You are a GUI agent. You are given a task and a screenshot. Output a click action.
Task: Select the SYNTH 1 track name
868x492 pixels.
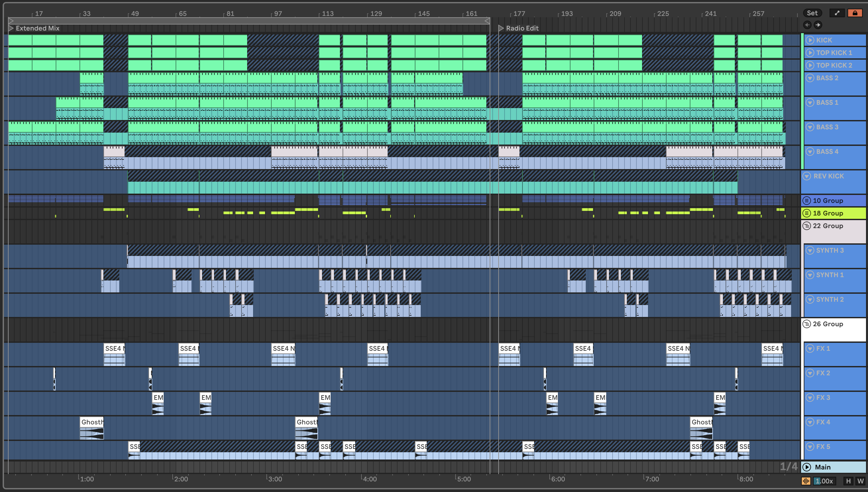pos(830,275)
